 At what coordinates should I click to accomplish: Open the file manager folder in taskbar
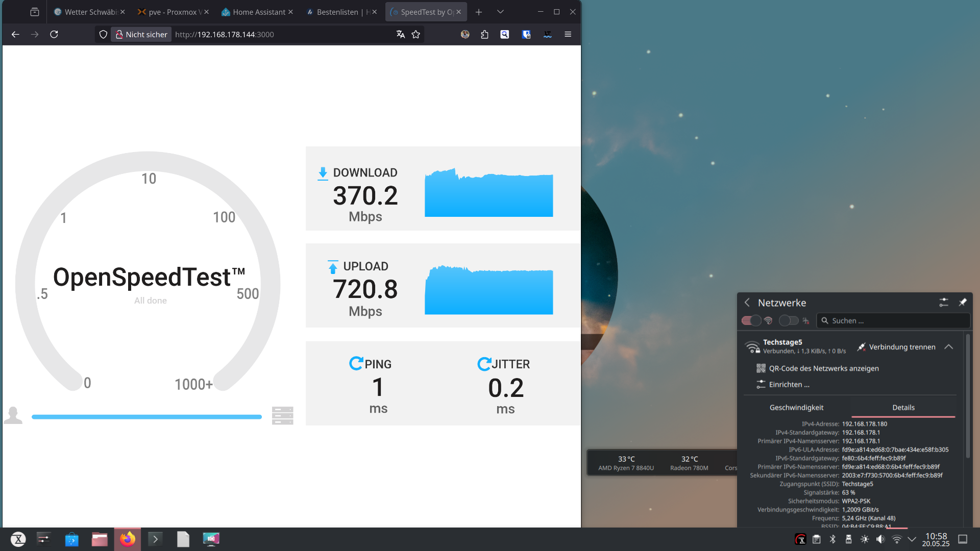tap(100, 539)
